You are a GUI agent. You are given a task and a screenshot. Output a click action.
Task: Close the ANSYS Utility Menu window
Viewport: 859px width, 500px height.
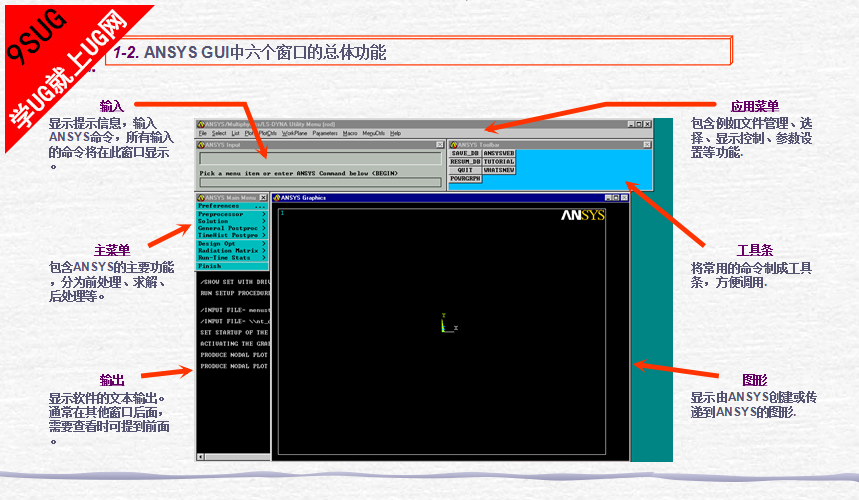648,124
